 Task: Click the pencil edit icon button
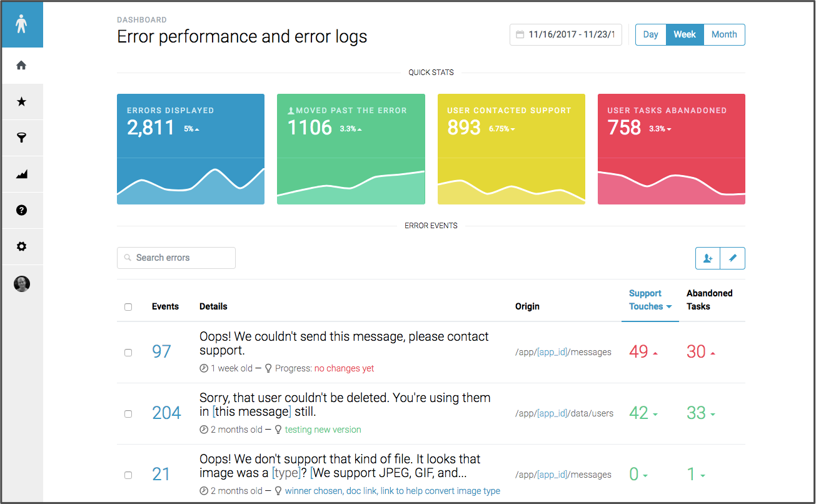[733, 258]
